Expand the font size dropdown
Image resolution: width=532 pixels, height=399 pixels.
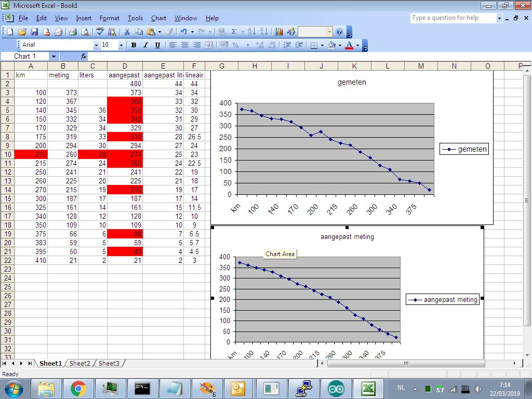(121, 45)
